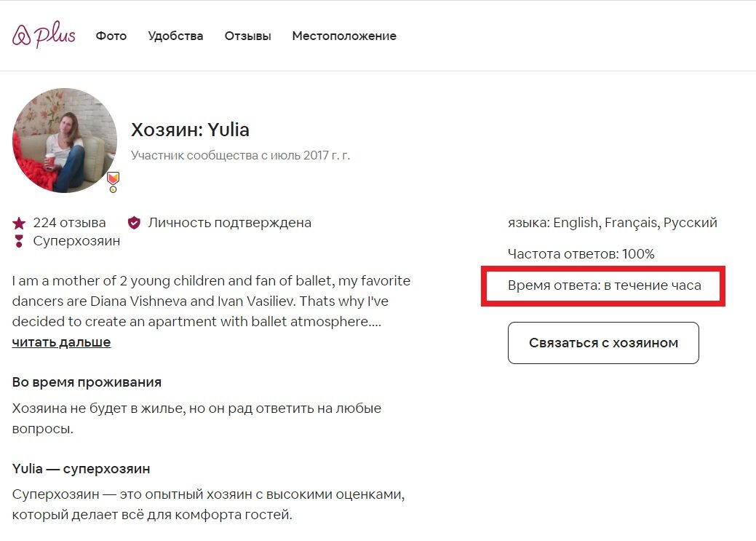This screenshot has height=541, width=756.
Task: Open the Местоположение menu item
Action: pos(344,36)
